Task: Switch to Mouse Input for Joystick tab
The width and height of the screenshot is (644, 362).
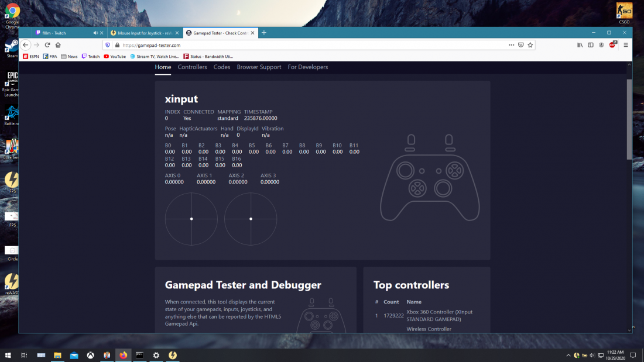Action: coord(143,33)
